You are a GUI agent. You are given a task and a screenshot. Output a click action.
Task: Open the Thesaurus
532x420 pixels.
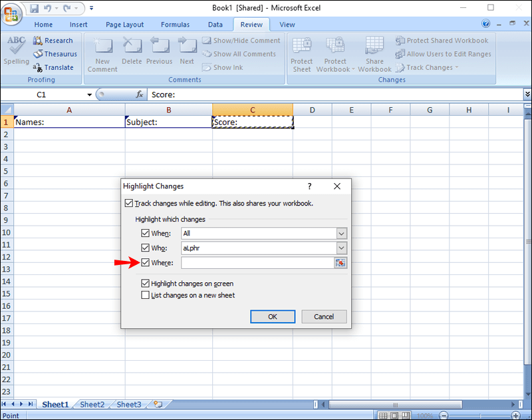coord(55,54)
